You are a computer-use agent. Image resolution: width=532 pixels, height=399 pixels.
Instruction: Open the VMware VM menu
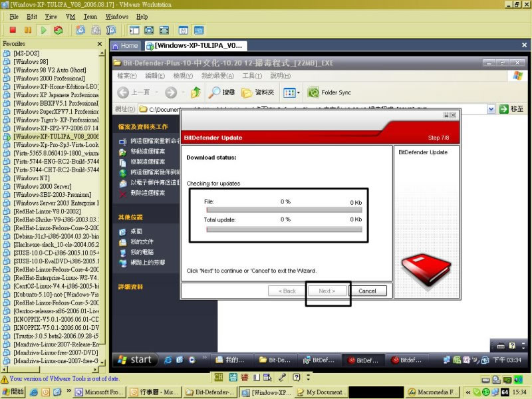pos(70,17)
